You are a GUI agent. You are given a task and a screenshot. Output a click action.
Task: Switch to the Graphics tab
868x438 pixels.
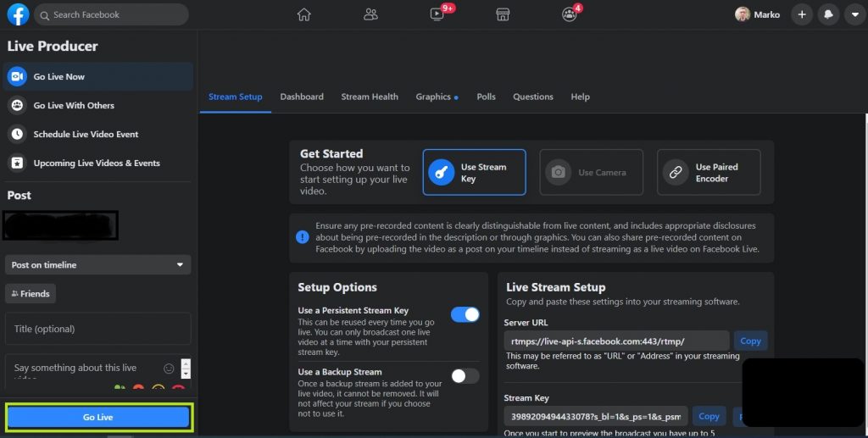[x=437, y=97]
